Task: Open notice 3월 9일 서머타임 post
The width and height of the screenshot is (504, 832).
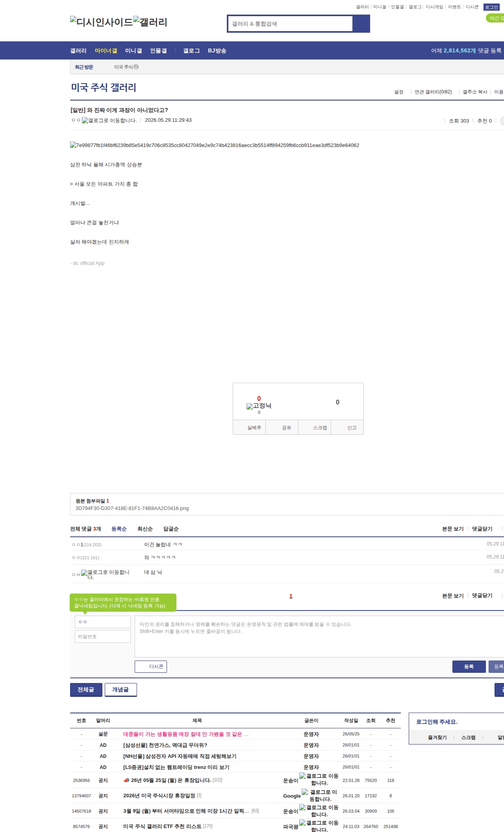Action: click(186, 811)
